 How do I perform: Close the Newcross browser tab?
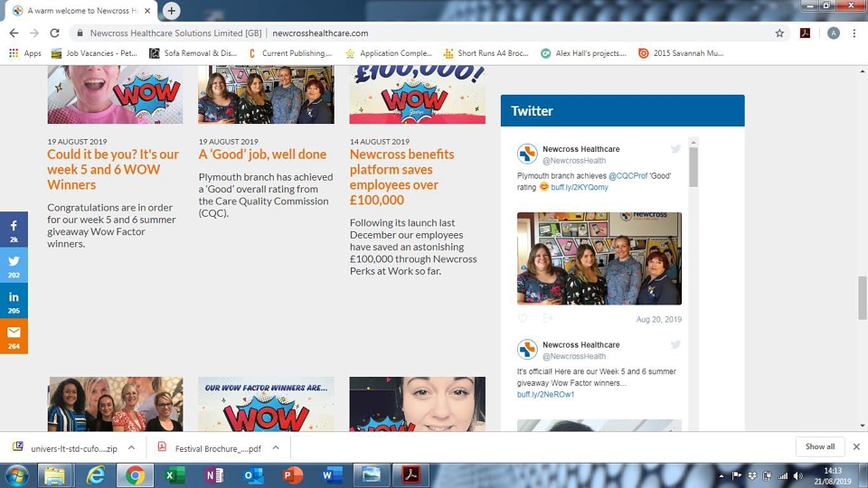pos(147,11)
